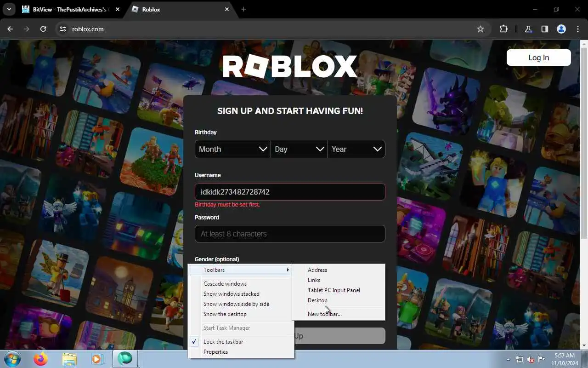Screen dimensions: 588x368
Task: Select Cascade windows
Action: click(x=241, y=284)
